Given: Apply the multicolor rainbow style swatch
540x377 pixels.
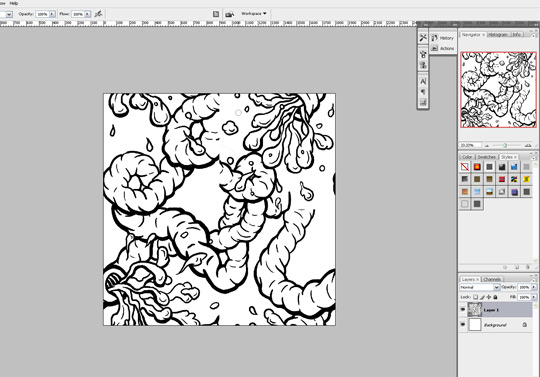Looking at the screenshot, I should coord(514,179).
